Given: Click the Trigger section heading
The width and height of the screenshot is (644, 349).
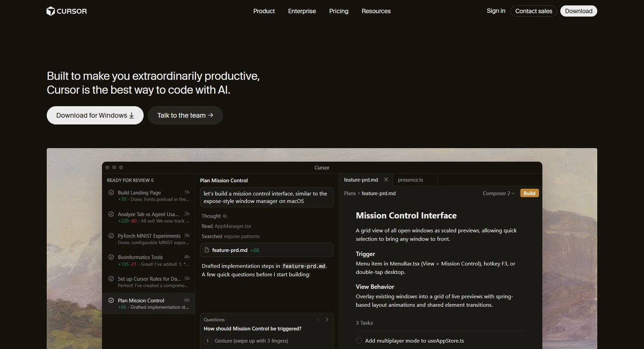Looking at the screenshot, I should click(365, 254).
